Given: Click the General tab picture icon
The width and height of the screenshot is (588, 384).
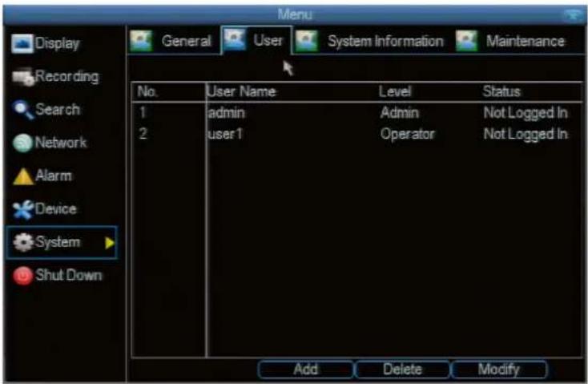Looking at the screenshot, I should click(141, 41).
